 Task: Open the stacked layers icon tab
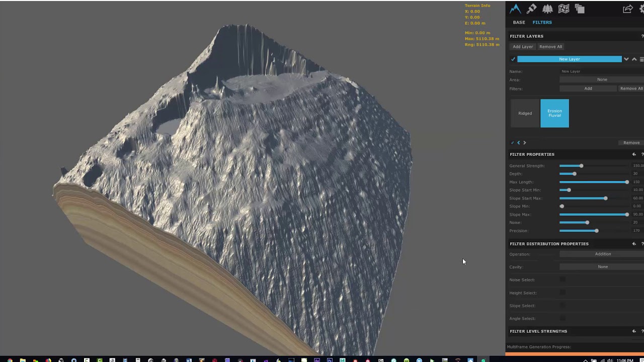tap(580, 9)
